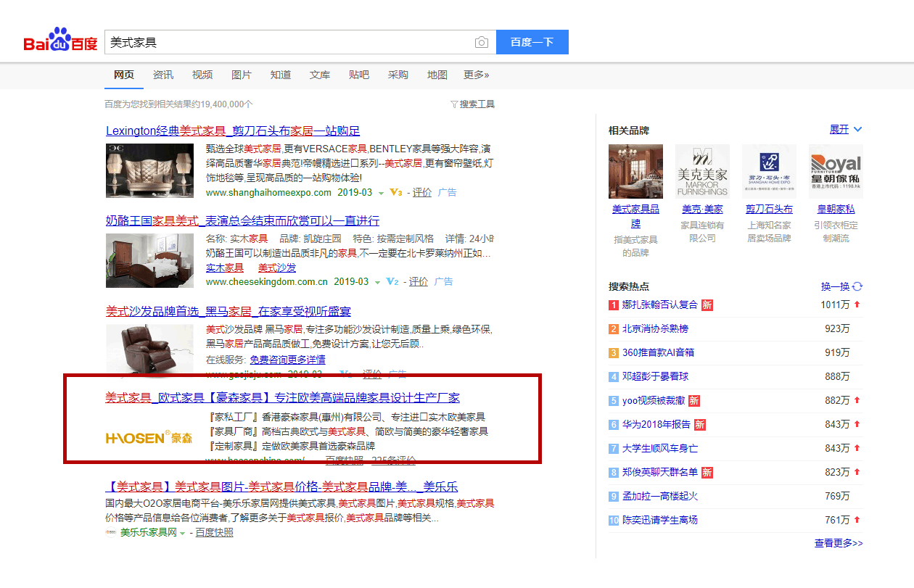Open Lexington sofa thumbnail image
Image resolution: width=914 pixels, height=588 pixels.
[x=149, y=170]
